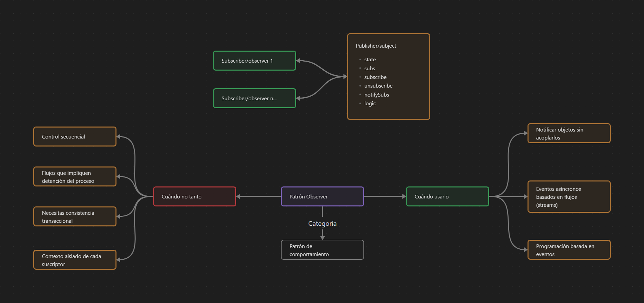Select the Flujos que impliquen detención card
Viewport: 644px width, 303px height.
point(75,176)
